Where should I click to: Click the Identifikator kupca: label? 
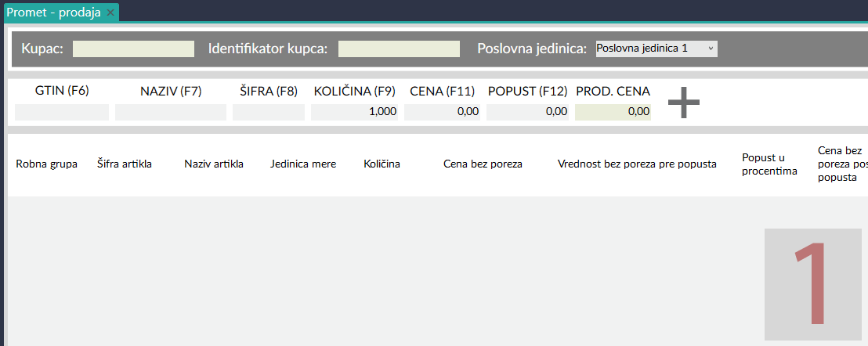point(268,49)
